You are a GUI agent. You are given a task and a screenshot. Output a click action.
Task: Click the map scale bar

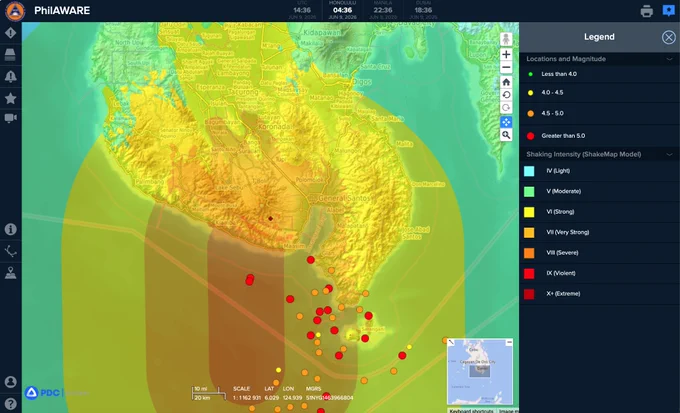[x=209, y=393]
